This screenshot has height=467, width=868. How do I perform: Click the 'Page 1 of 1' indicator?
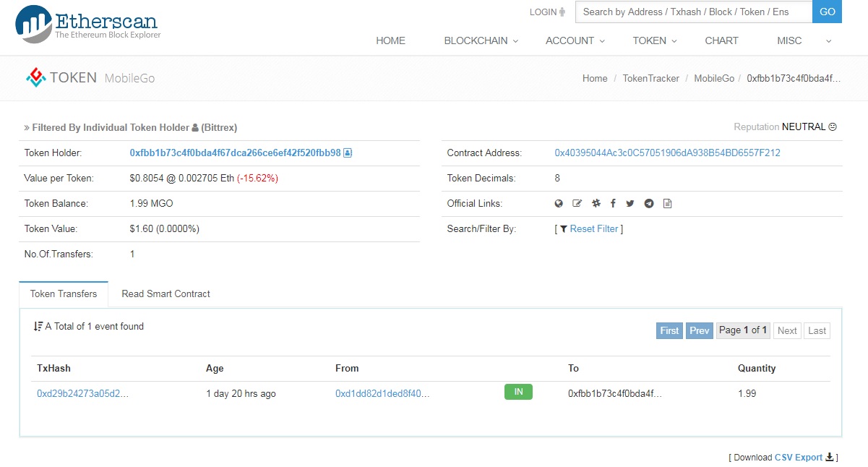(742, 330)
